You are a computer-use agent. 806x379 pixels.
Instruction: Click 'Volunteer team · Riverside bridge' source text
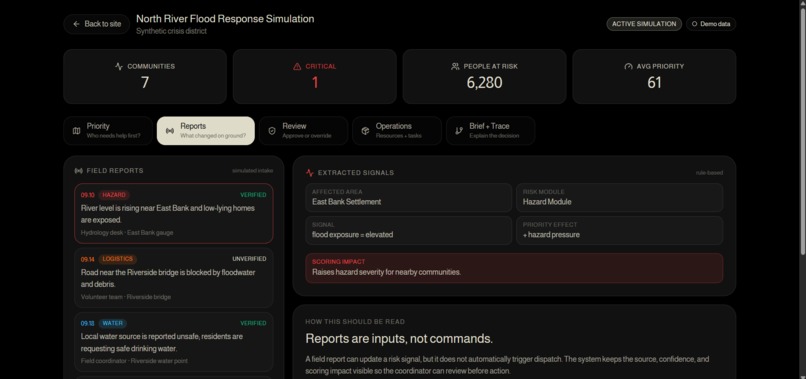(126, 297)
